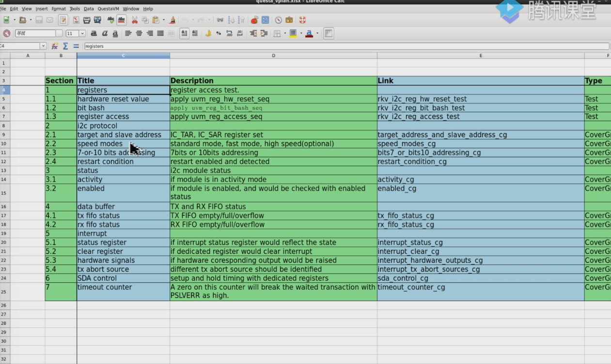611x364 pixels.
Task: Open the QuestaVM menu
Action: coord(109,9)
